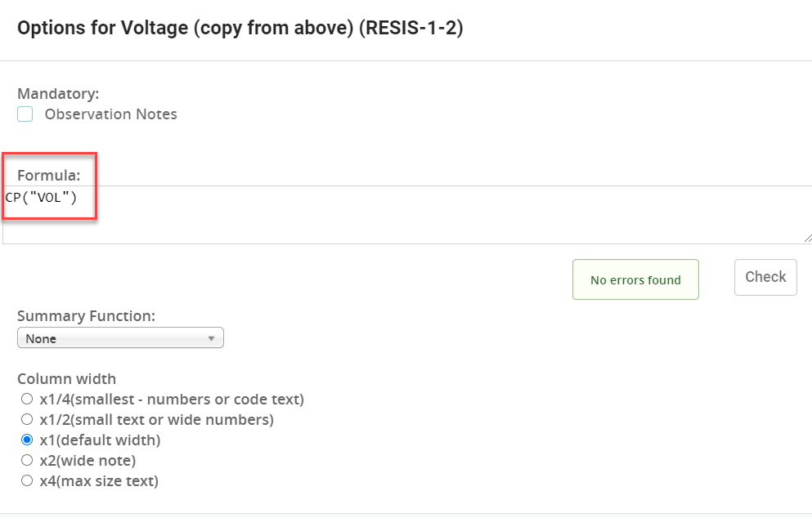This screenshot has width=812, height=518.
Task: Select the x2 wide note radio button
Action: click(27, 460)
